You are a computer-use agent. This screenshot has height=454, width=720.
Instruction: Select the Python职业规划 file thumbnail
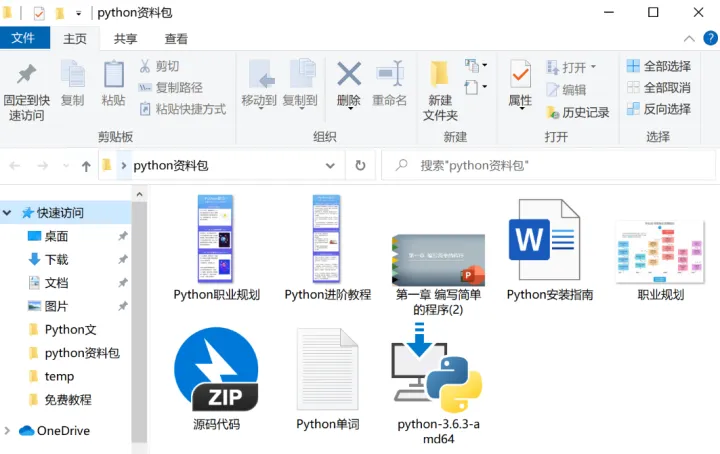(x=216, y=239)
